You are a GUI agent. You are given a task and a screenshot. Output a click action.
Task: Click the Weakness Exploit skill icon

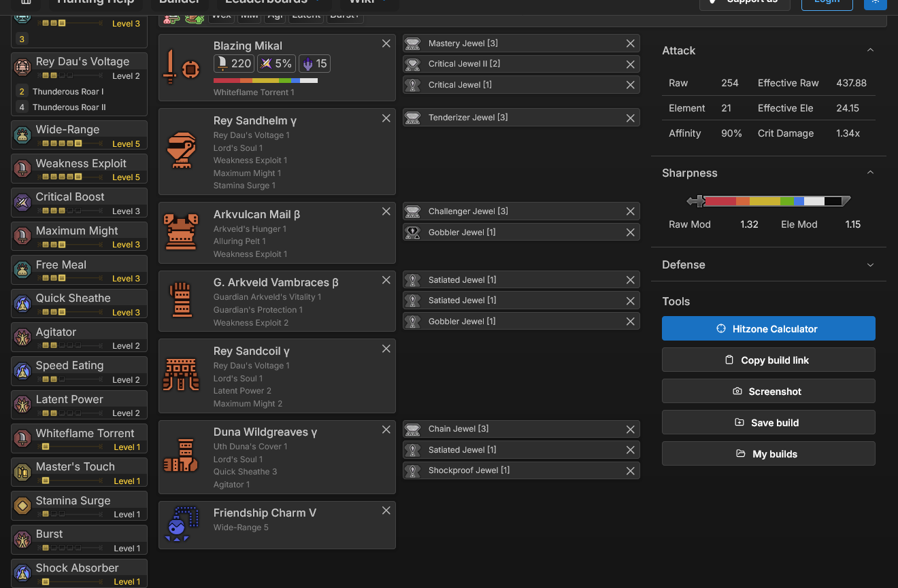pyautogui.click(x=22, y=169)
